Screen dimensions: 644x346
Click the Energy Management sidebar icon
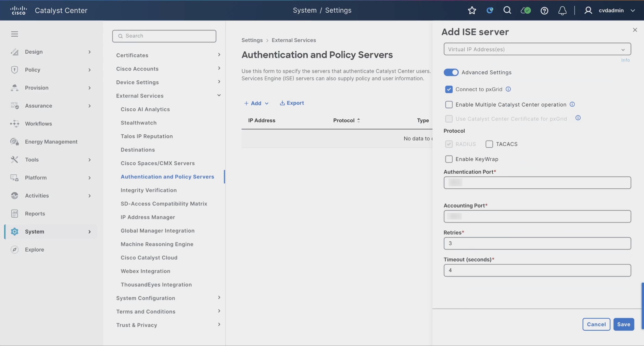click(14, 142)
